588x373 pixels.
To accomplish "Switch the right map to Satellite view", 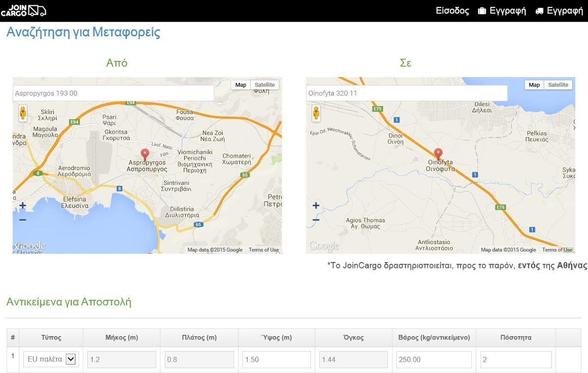I will (x=558, y=85).
